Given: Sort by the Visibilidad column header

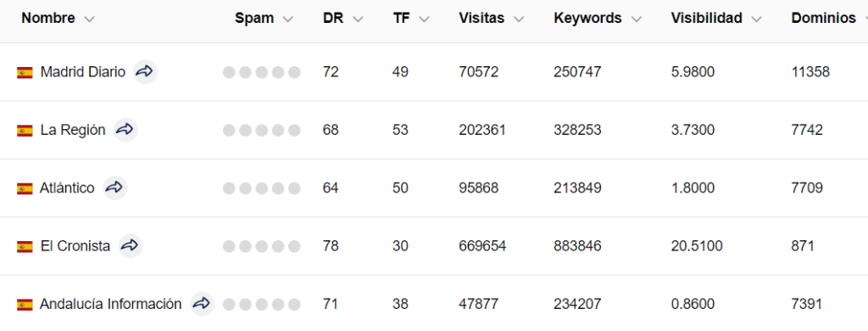Looking at the screenshot, I should [706, 19].
